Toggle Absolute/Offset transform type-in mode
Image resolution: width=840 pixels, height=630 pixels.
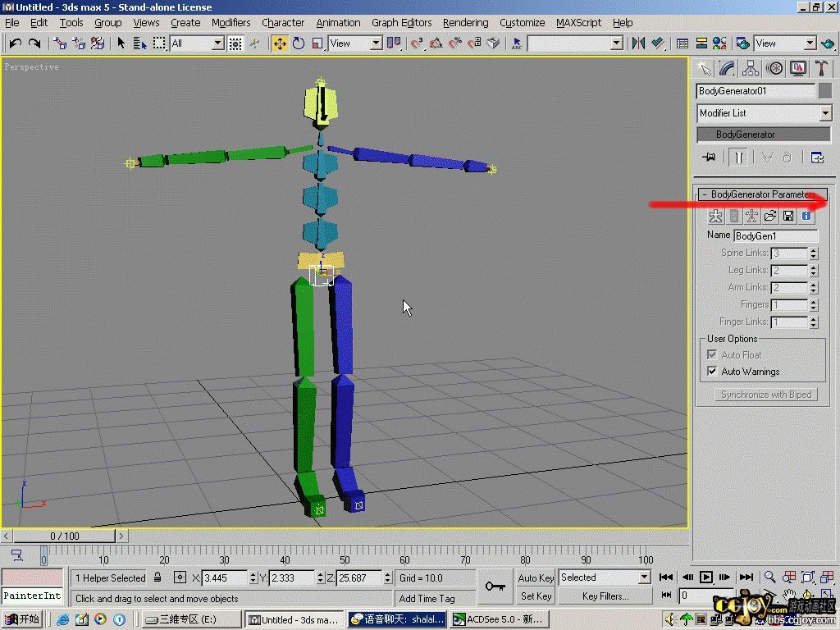(x=180, y=577)
